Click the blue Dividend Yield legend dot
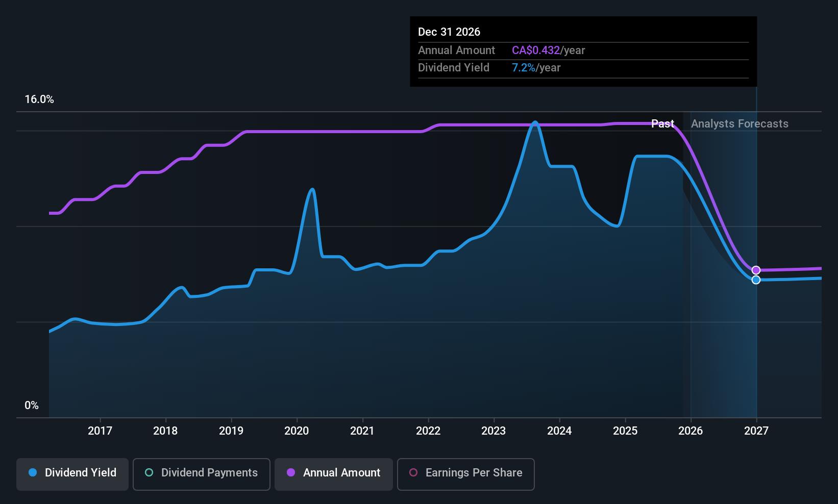838x504 pixels. click(33, 472)
